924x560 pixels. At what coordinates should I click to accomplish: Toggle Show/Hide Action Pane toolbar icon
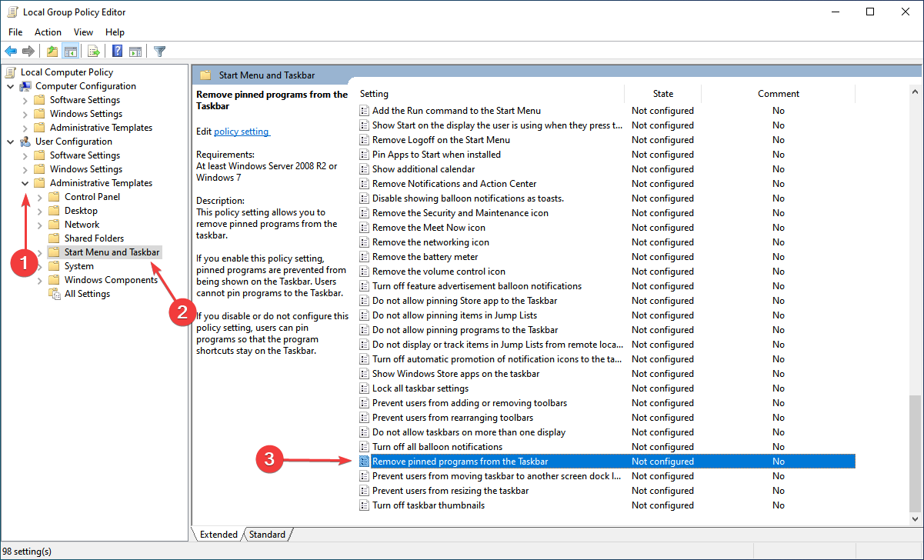(135, 52)
